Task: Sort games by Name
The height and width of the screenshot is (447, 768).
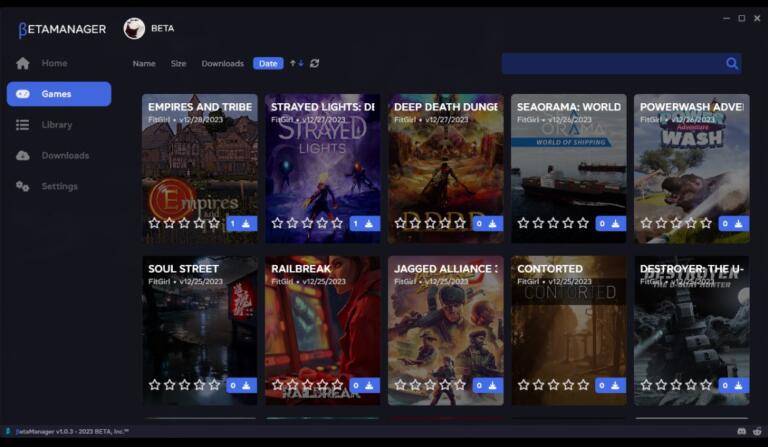Action: click(144, 64)
